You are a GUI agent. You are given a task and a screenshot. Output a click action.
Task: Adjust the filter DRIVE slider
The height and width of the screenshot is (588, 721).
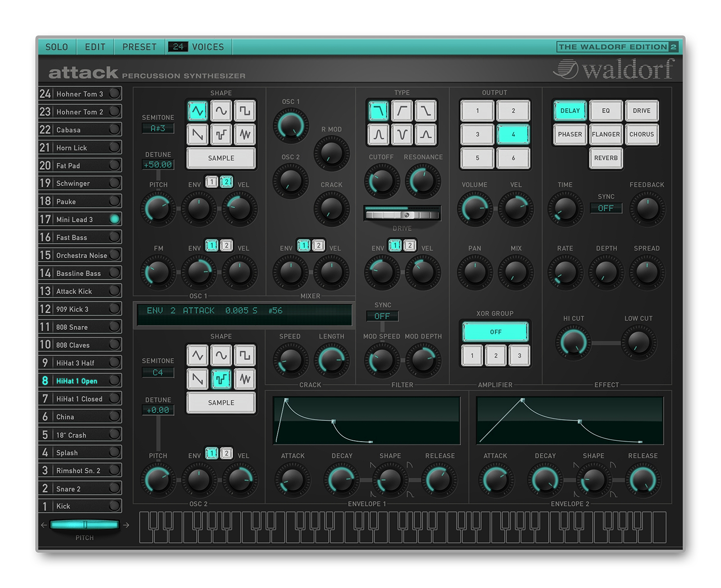coord(402,214)
